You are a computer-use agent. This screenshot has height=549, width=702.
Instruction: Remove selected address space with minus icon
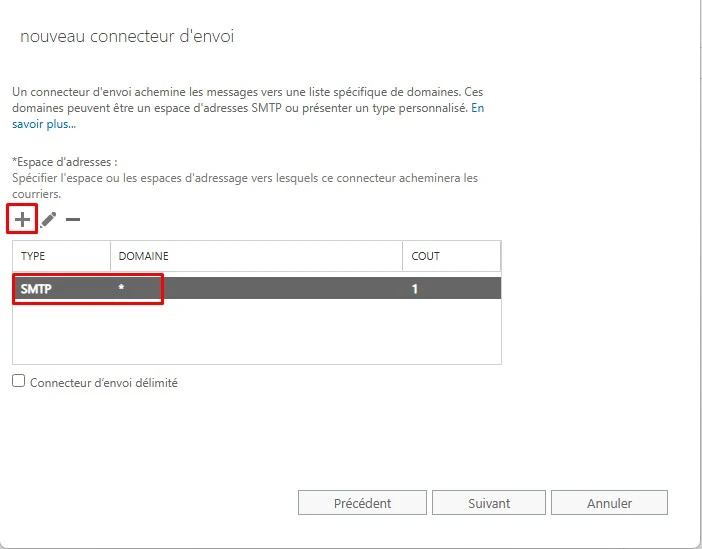73,219
